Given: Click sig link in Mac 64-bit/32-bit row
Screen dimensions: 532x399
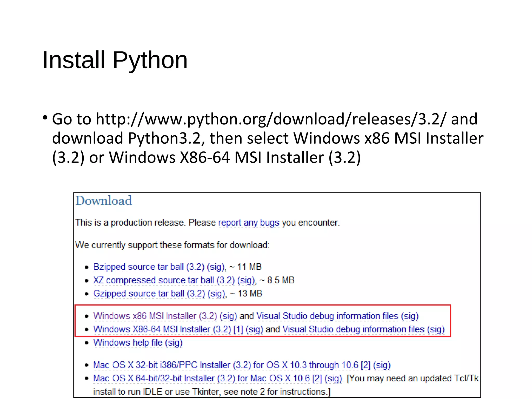Looking at the screenshot, I should [x=334, y=378].
